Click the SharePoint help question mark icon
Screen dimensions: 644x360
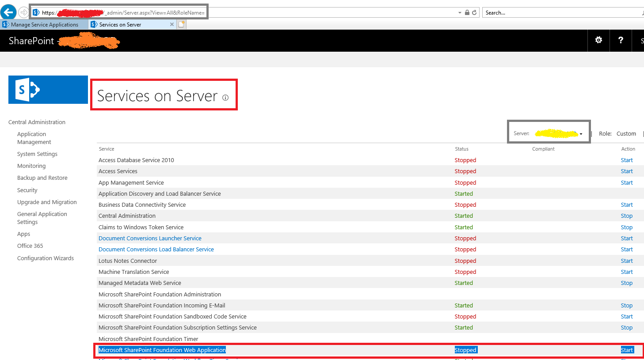point(621,40)
